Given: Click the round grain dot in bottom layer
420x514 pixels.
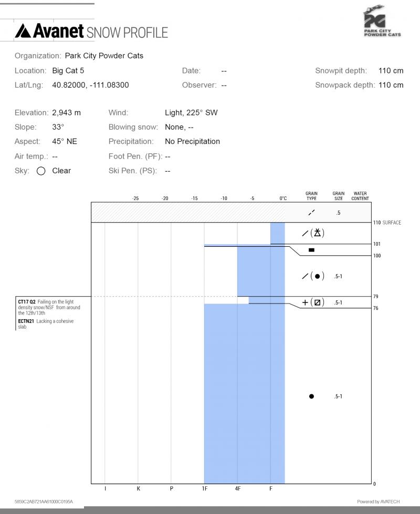Looking at the screenshot, I should pyautogui.click(x=311, y=396).
